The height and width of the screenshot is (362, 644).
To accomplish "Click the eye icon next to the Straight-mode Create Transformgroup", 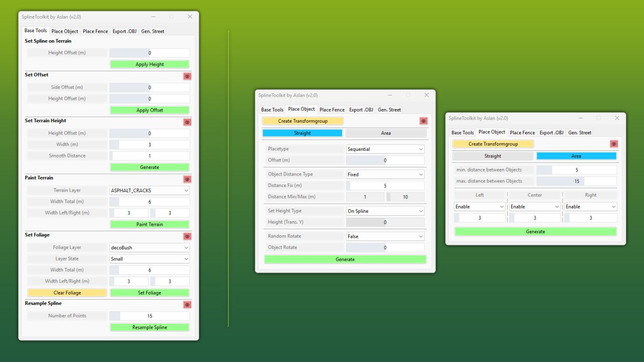I will point(423,121).
